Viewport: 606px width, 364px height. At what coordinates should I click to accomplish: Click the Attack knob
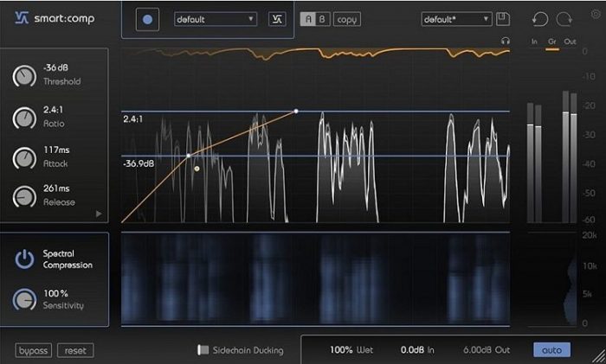coord(25,157)
